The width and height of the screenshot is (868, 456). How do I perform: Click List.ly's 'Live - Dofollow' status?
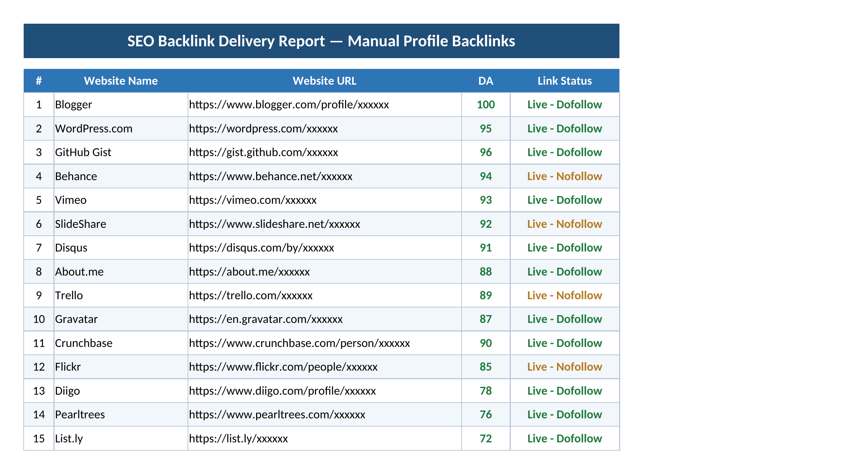point(565,438)
